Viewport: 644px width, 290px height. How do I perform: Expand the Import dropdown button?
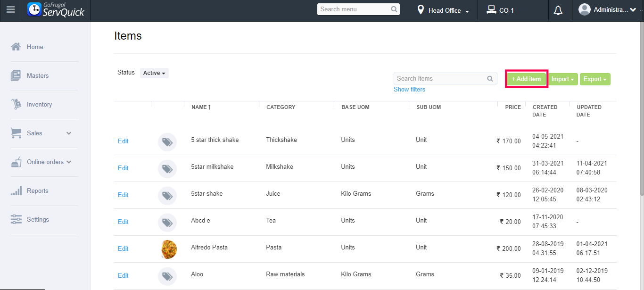[x=563, y=79]
